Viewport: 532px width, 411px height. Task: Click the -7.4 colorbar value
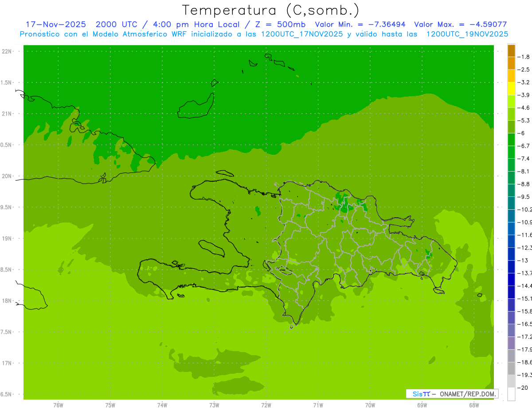pyautogui.click(x=524, y=159)
